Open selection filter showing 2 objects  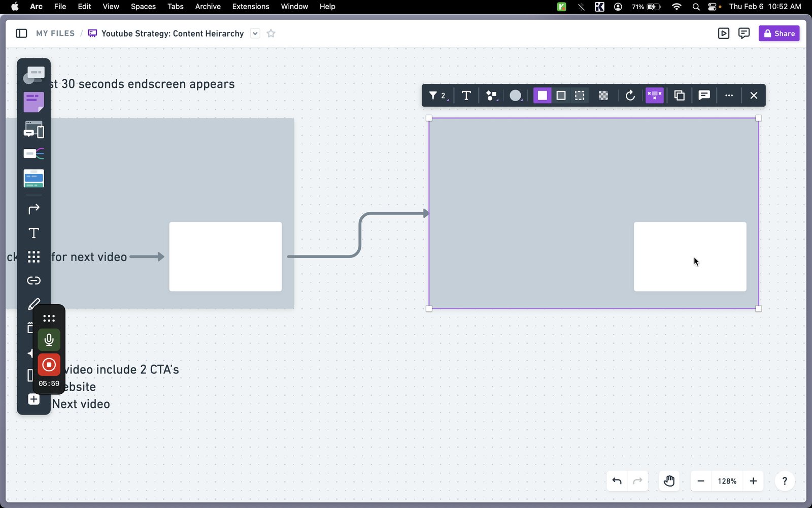pyautogui.click(x=438, y=96)
